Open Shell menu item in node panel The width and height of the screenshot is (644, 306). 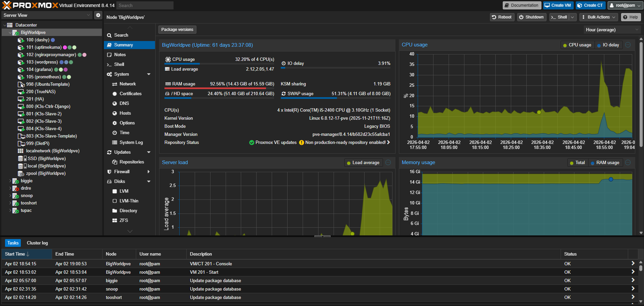click(x=129, y=65)
